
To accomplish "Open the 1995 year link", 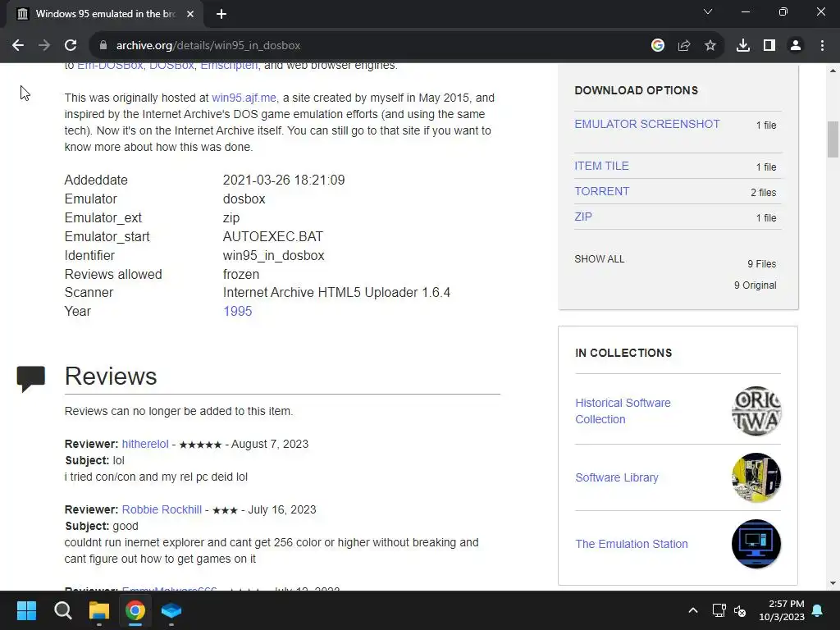I will (237, 311).
